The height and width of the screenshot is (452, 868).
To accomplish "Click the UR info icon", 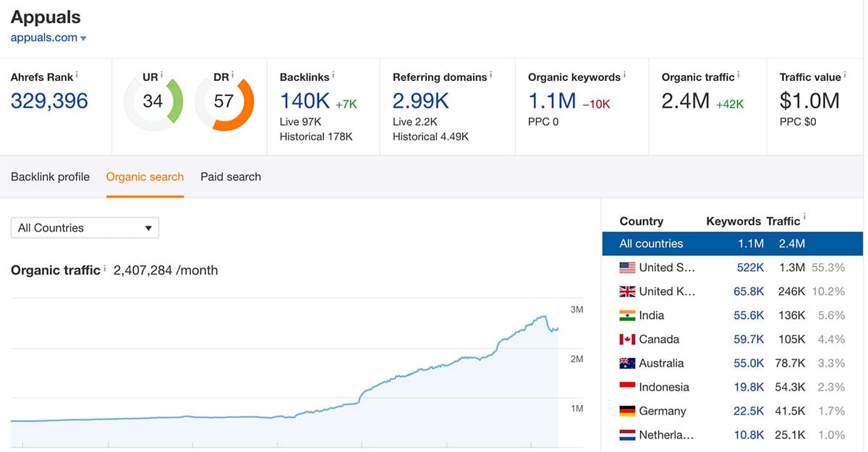I will [x=162, y=75].
